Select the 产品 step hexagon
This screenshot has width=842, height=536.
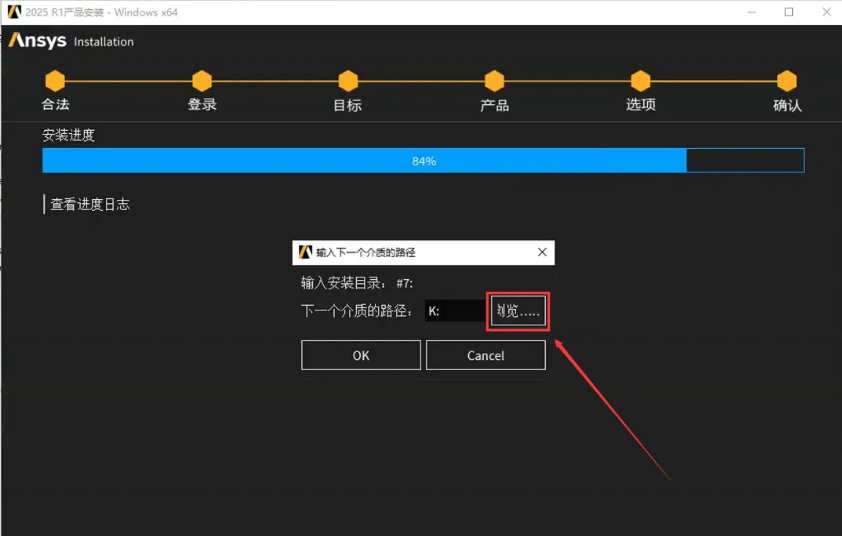[x=494, y=81]
